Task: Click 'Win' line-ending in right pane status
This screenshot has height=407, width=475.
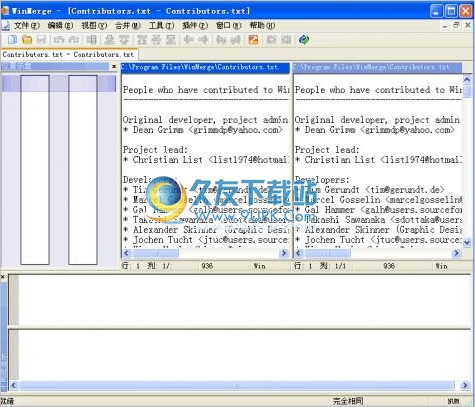Action: (441, 266)
